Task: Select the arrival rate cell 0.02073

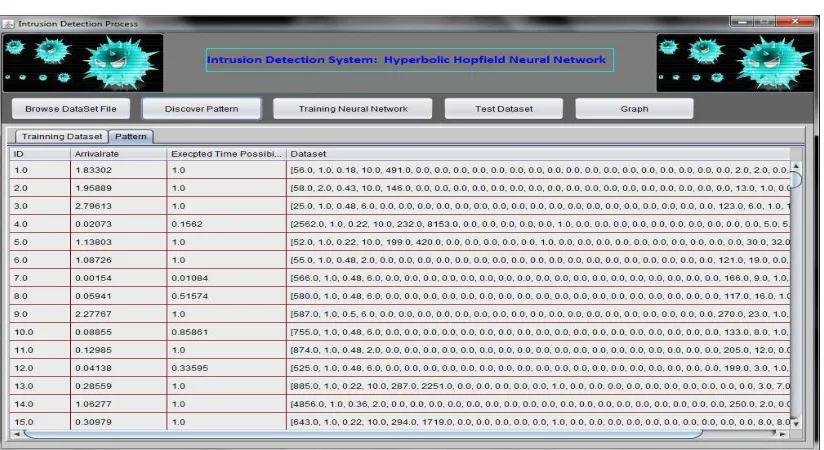Action: click(119, 224)
